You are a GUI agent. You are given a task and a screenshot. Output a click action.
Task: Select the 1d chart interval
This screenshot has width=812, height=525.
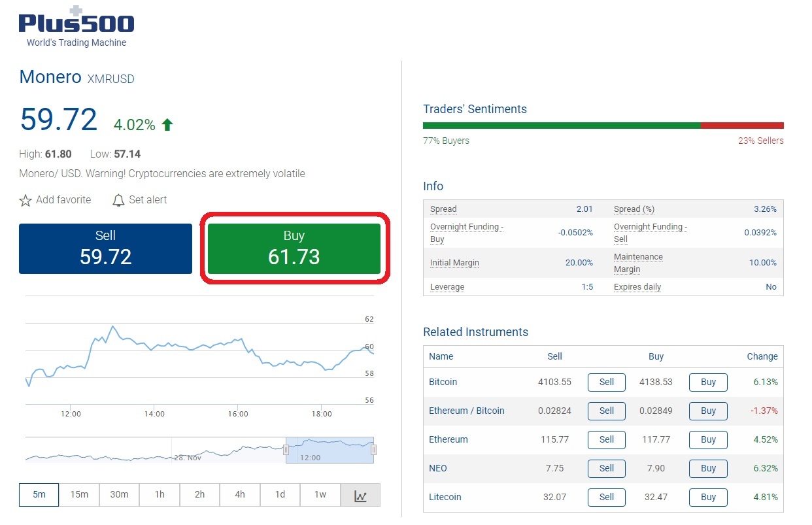click(x=280, y=495)
